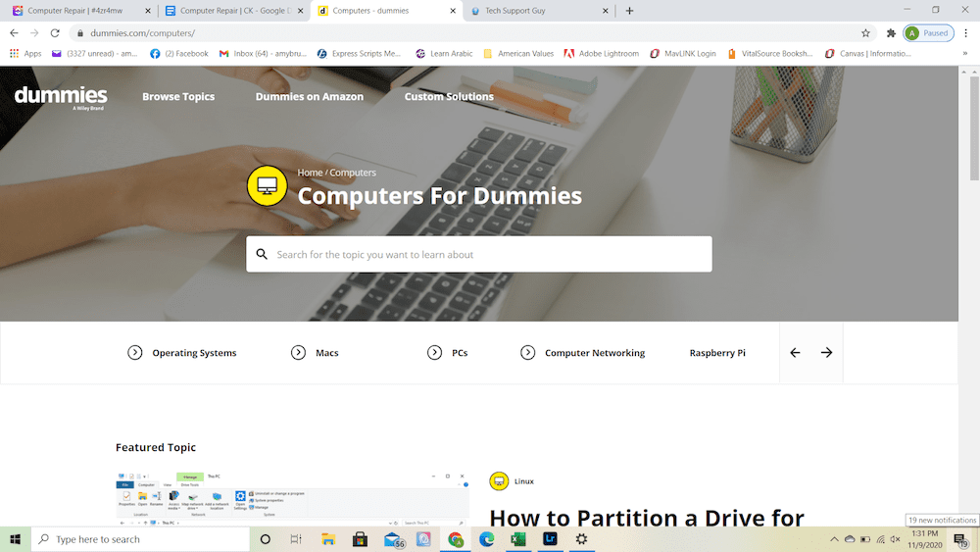Image resolution: width=980 pixels, height=552 pixels.
Task: Open Custom Solutions menu item
Action: point(449,96)
